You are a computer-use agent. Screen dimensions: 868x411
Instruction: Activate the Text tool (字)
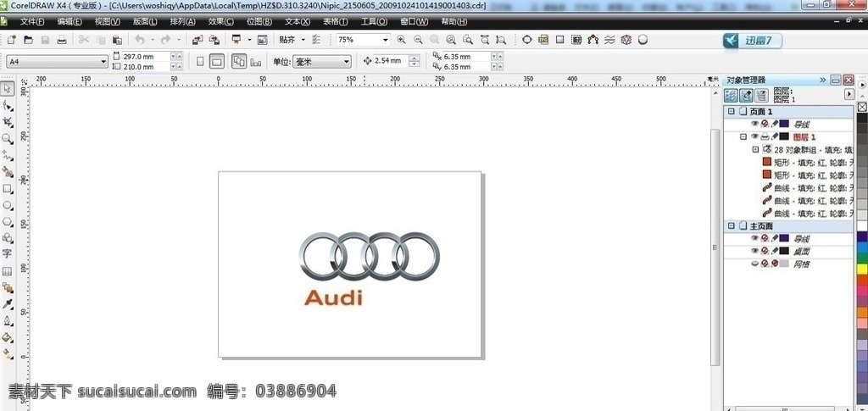7,254
